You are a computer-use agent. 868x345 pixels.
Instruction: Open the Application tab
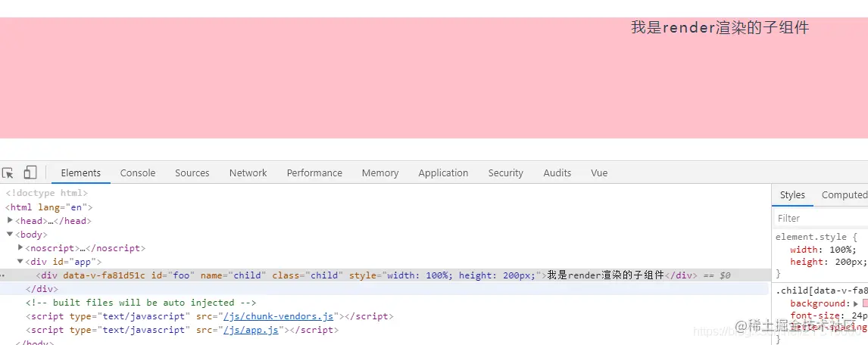click(443, 173)
